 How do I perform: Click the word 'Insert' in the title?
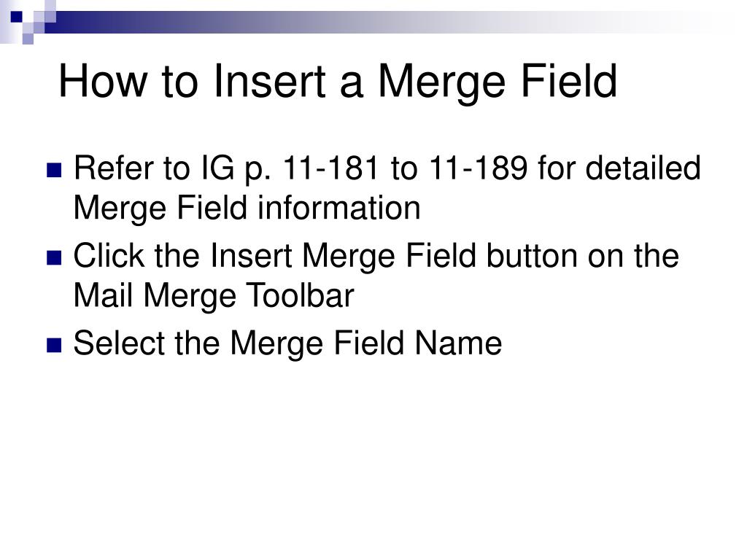pos(269,82)
